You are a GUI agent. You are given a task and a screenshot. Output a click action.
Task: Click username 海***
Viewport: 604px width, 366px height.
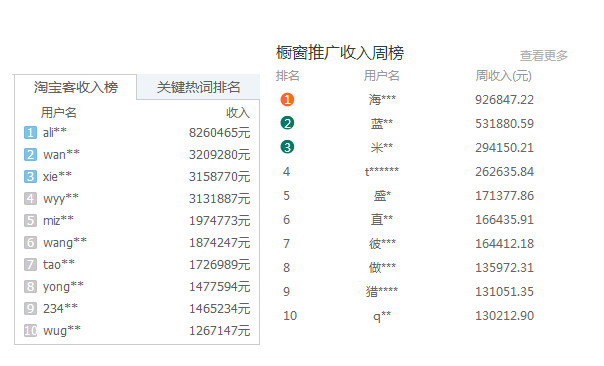pyautogui.click(x=382, y=99)
